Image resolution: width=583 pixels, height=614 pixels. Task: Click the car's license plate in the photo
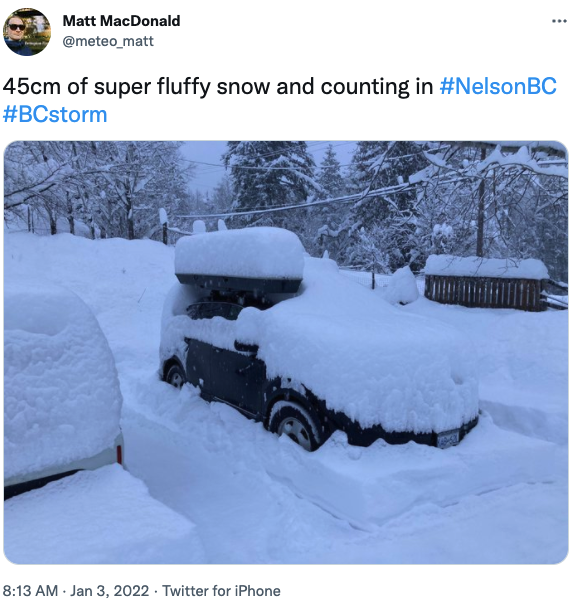pos(448,438)
